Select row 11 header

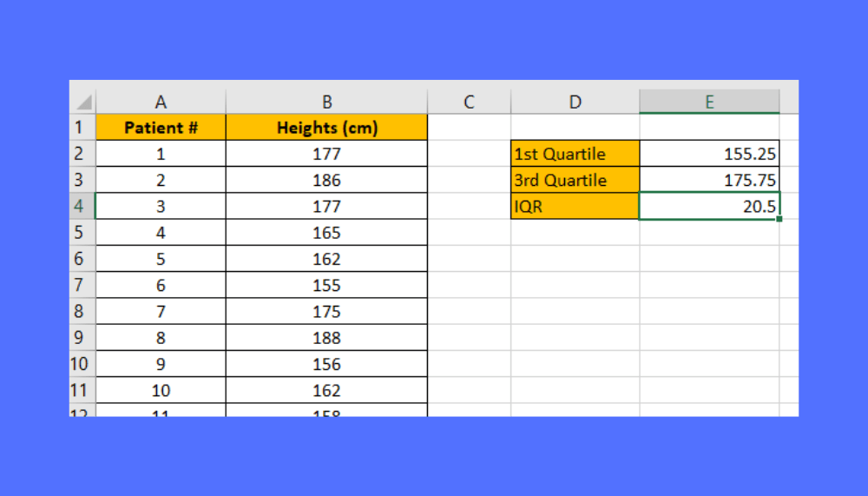click(82, 390)
